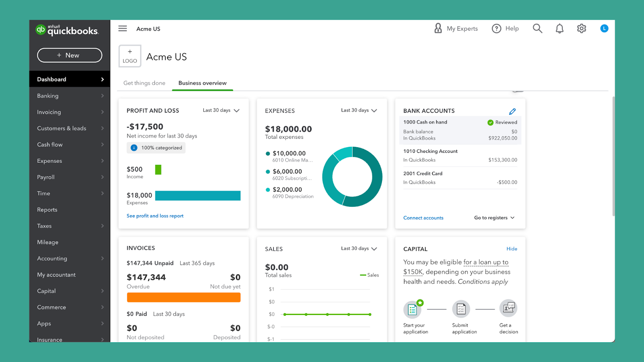Click the QuickBooks logo
644x362 pixels.
[67, 30]
